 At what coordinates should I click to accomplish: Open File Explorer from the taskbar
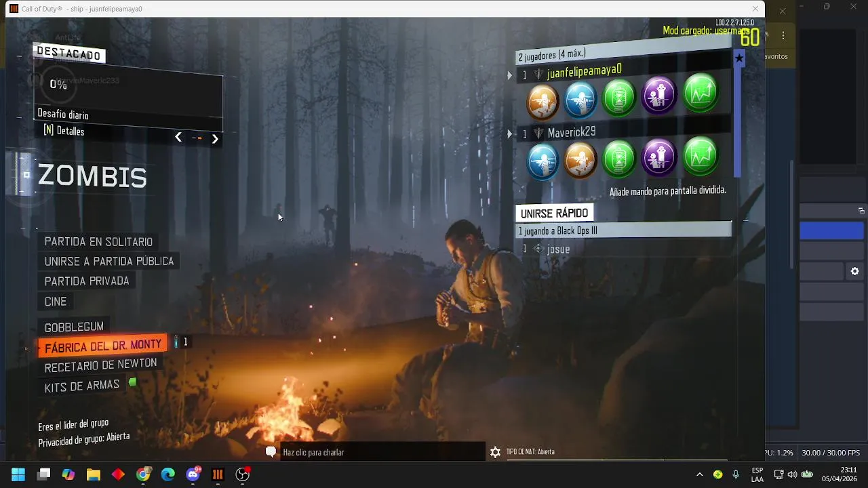(93, 474)
